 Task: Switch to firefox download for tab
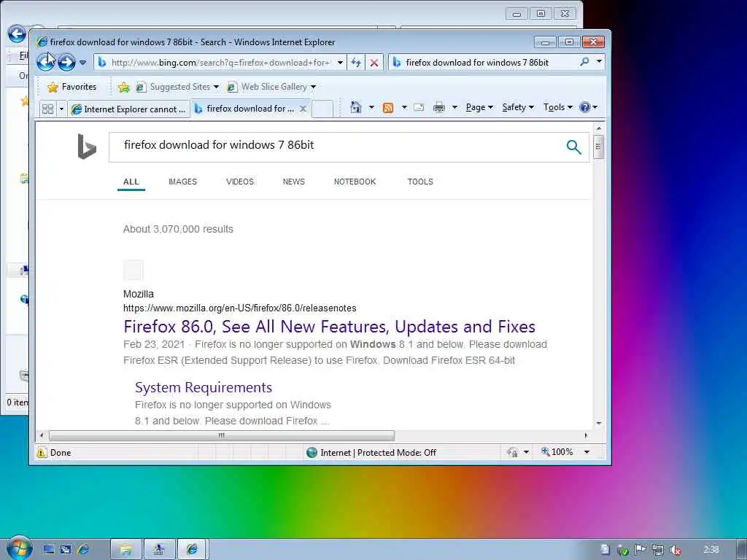point(245,109)
